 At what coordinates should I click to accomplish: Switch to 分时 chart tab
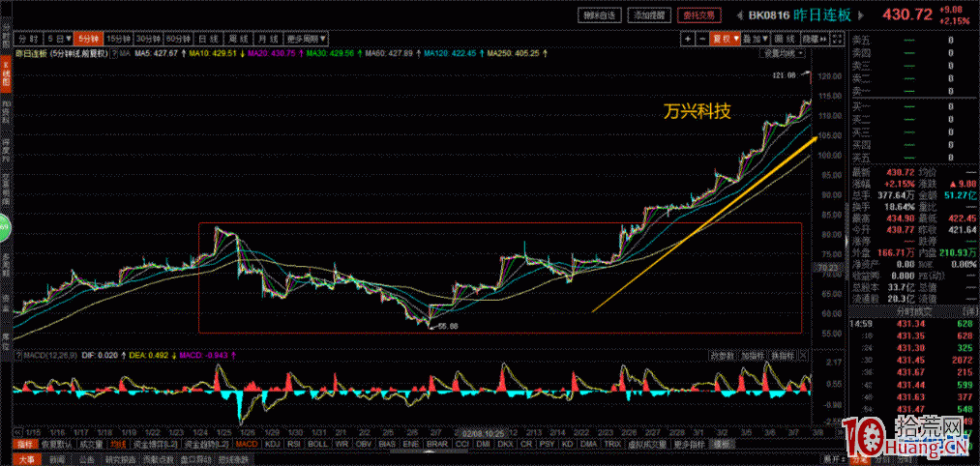[x=28, y=39]
